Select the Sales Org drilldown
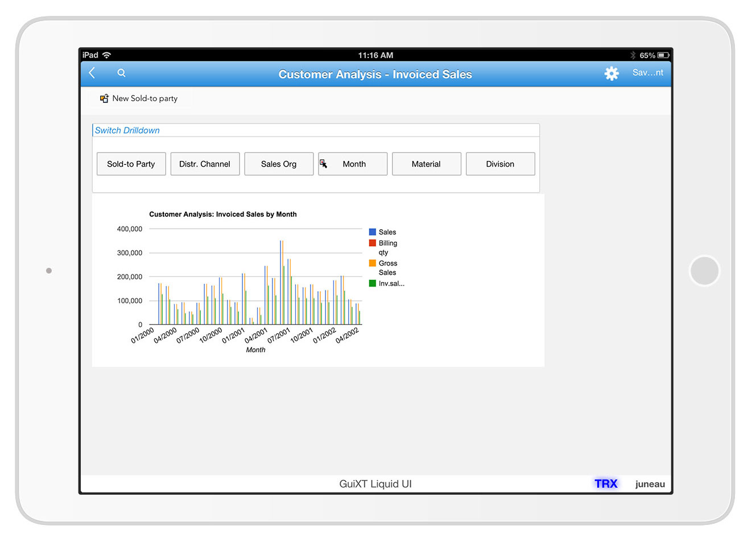Image resolution: width=756 pixels, height=538 pixels. [279, 164]
